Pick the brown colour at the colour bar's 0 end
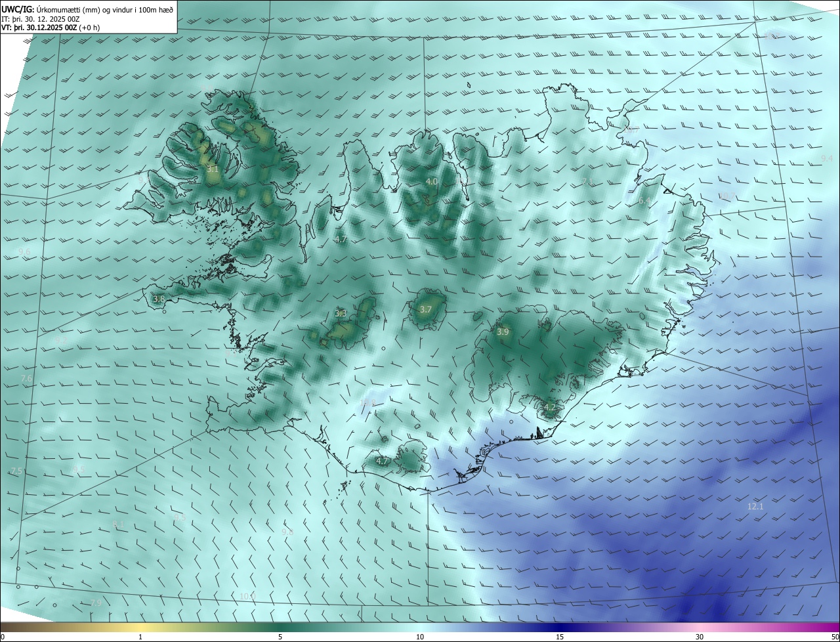840x642 pixels. [x=3, y=627]
